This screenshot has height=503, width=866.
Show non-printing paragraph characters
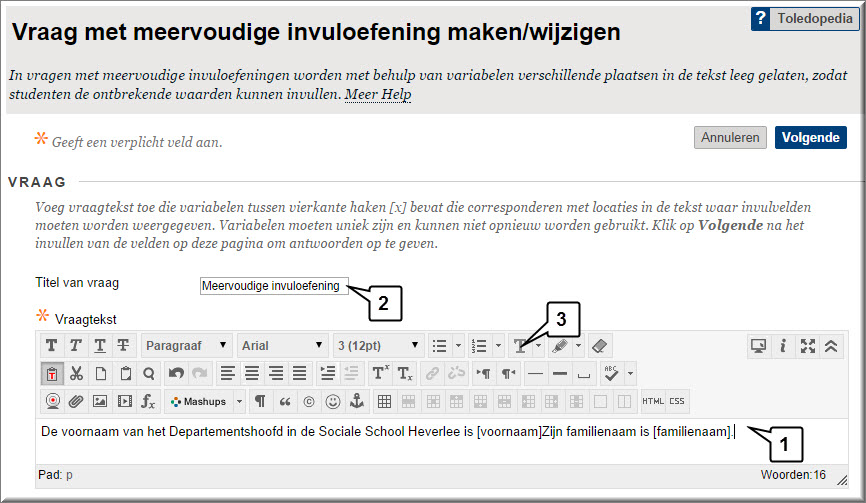point(260,401)
